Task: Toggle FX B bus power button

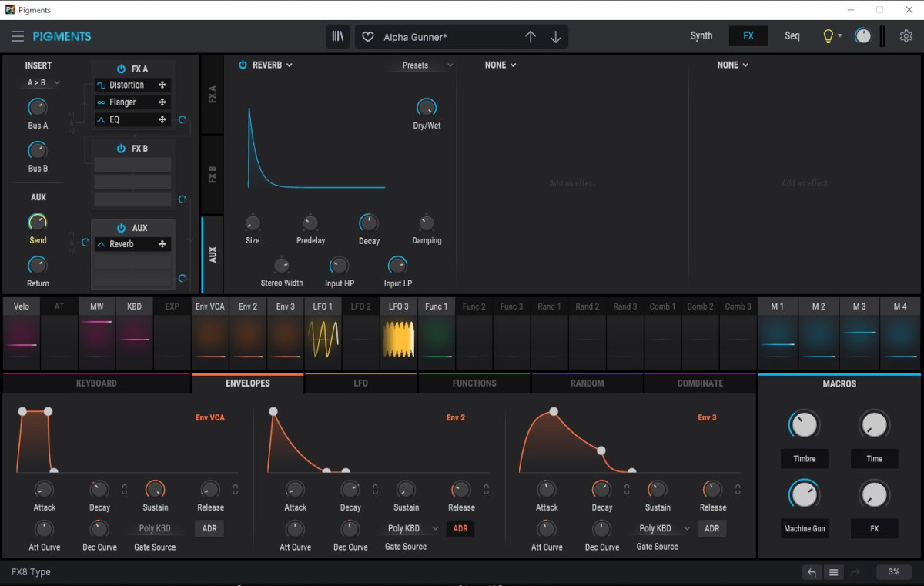Action: [121, 149]
